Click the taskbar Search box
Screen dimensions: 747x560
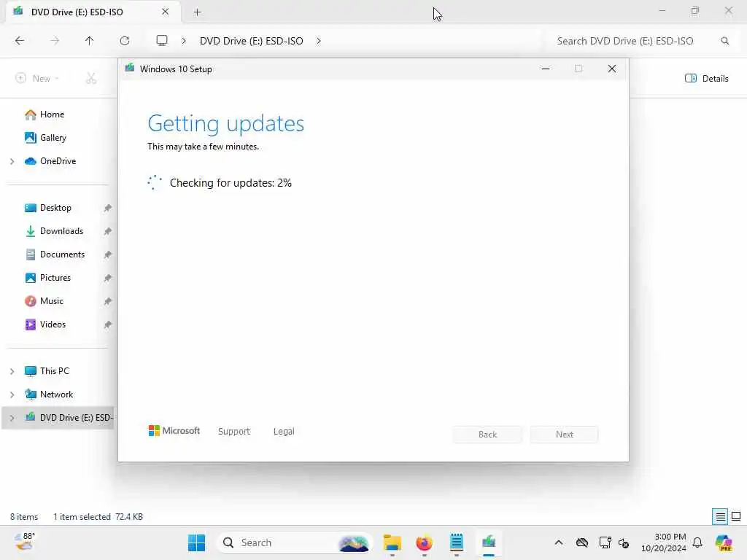(x=294, y=542)
